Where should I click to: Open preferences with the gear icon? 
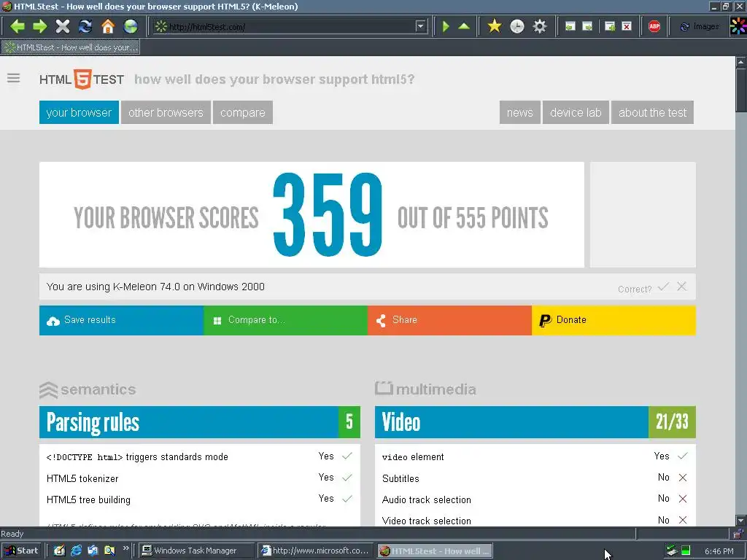[539, 26]
